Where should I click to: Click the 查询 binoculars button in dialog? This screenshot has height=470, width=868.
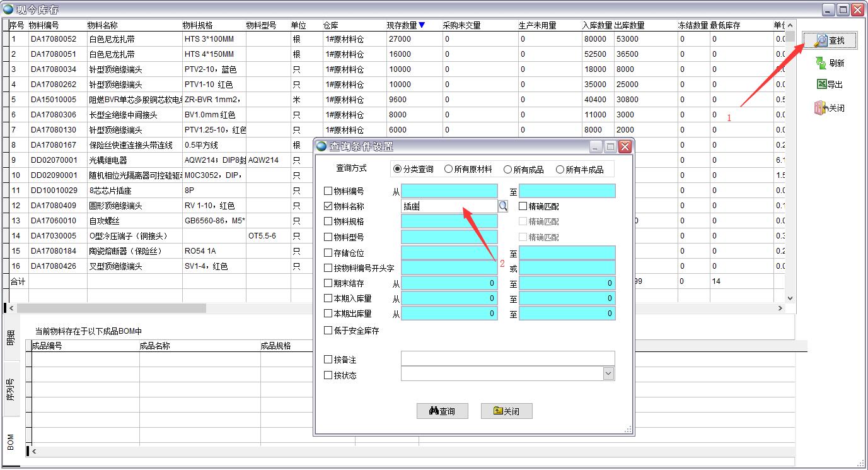(442, 411)
